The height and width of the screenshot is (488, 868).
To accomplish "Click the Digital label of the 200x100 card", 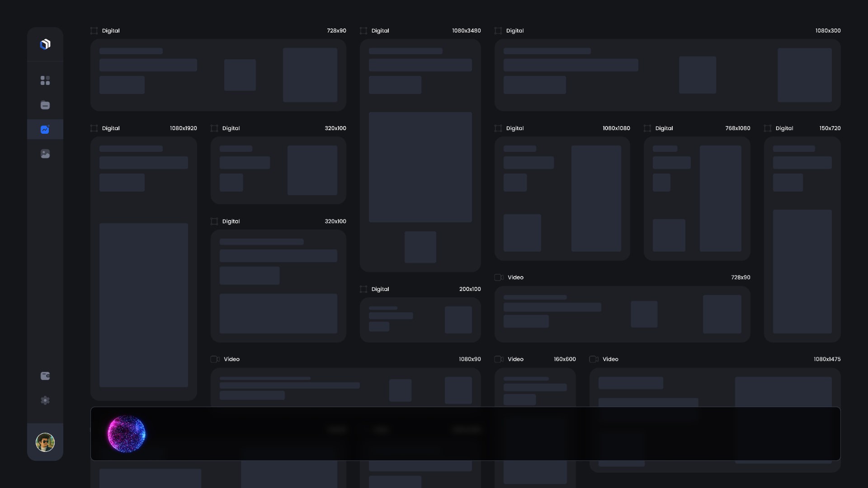I will tap(380, 289).
